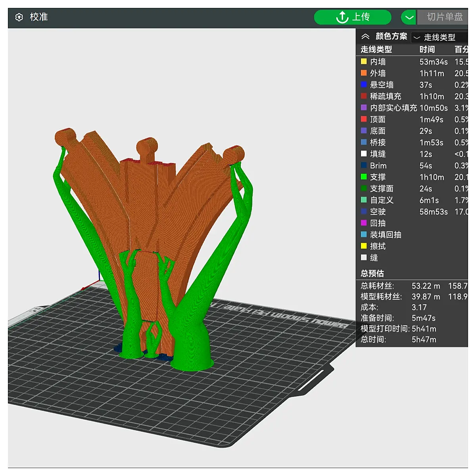Click the 3.17 cost value
This screenshot has width=476, height=476.
pyautogui.click(x=419, y=307)
